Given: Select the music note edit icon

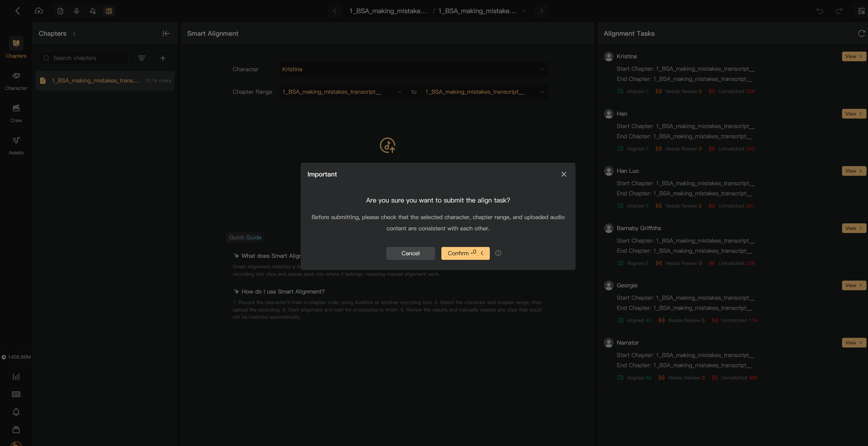Looking at the screenshot, I should tap(93, 11).
